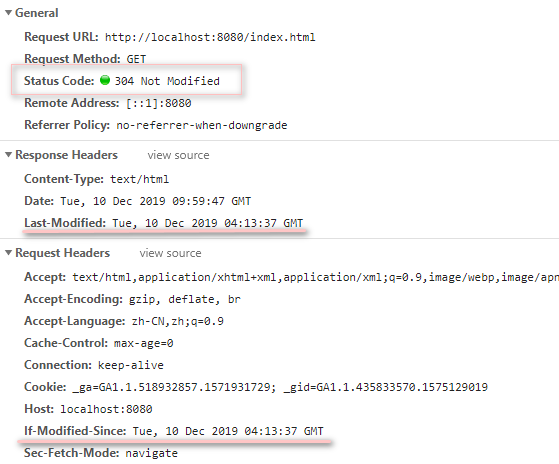559x464 pixels.
Task: Select the Remote Address value
Action: pos(159,103)
